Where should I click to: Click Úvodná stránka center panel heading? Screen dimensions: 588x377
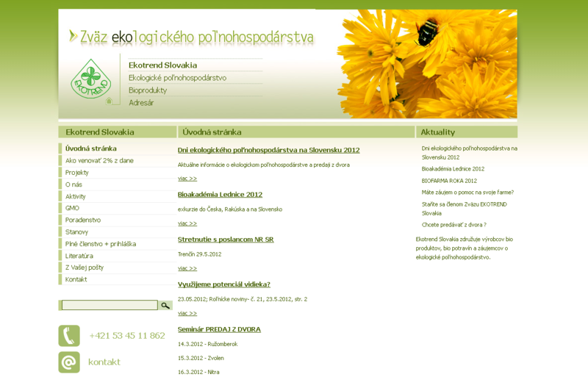point(212,132)
